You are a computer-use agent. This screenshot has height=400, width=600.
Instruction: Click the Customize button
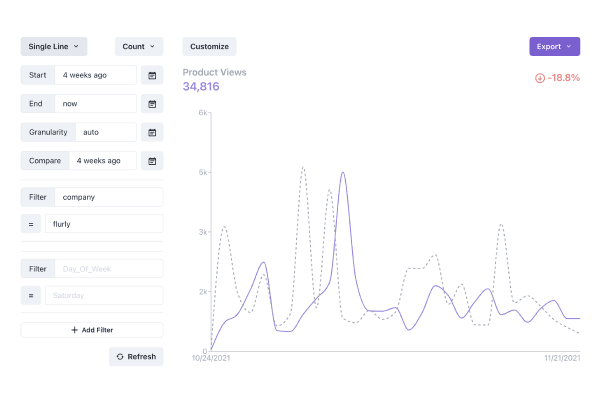point(209,46)
